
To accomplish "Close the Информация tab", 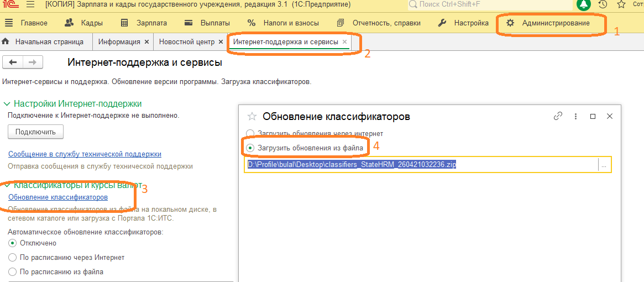I will tap(147, 42).
